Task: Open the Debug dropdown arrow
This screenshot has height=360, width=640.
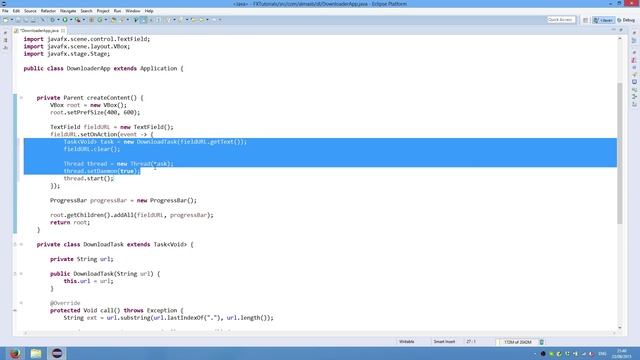Action: [58, 20]
